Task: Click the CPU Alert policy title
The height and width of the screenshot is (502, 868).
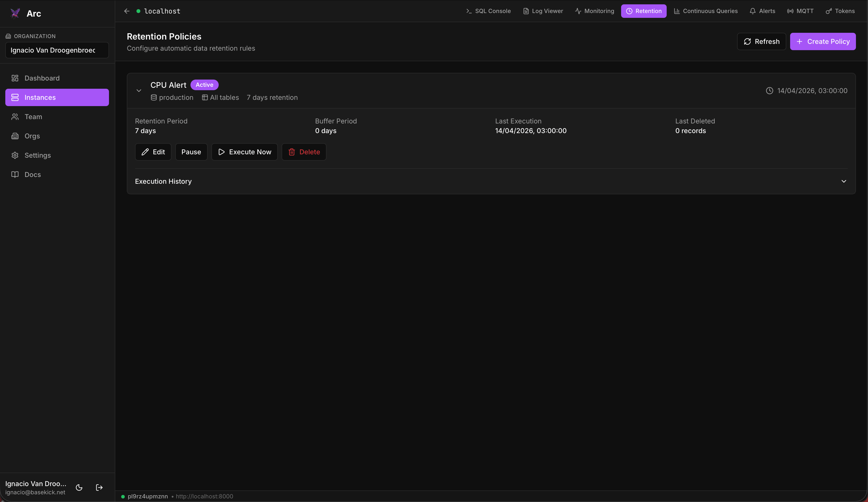Action: (169, 85)
